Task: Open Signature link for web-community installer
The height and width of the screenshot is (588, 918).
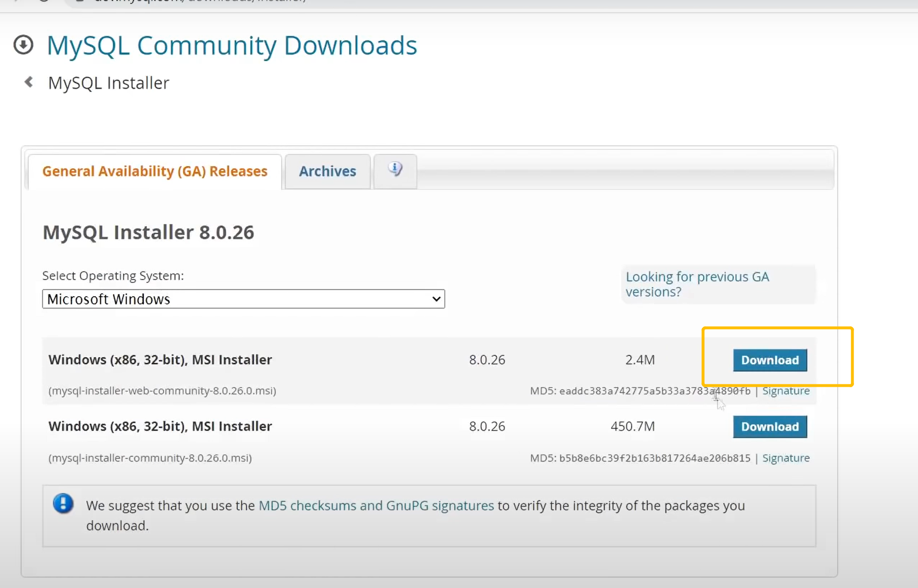Action: (785, 391)
